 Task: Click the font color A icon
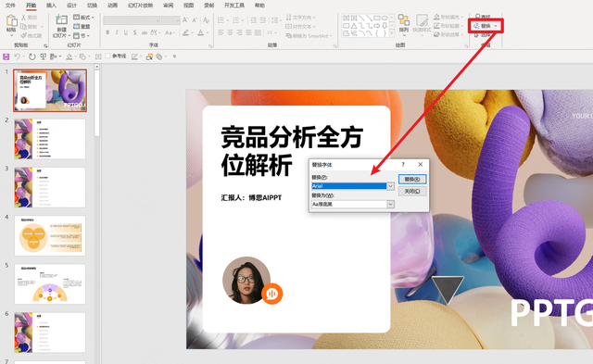200,33
